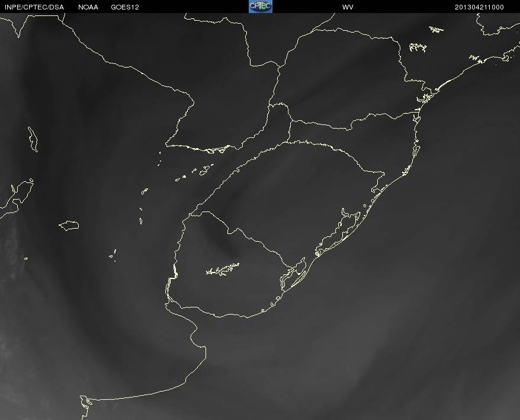The width and height of the screenshot is (520, 420).
Task: Click the NOAA label in the header
Action: pyautogui.click(x=88, y=7)
